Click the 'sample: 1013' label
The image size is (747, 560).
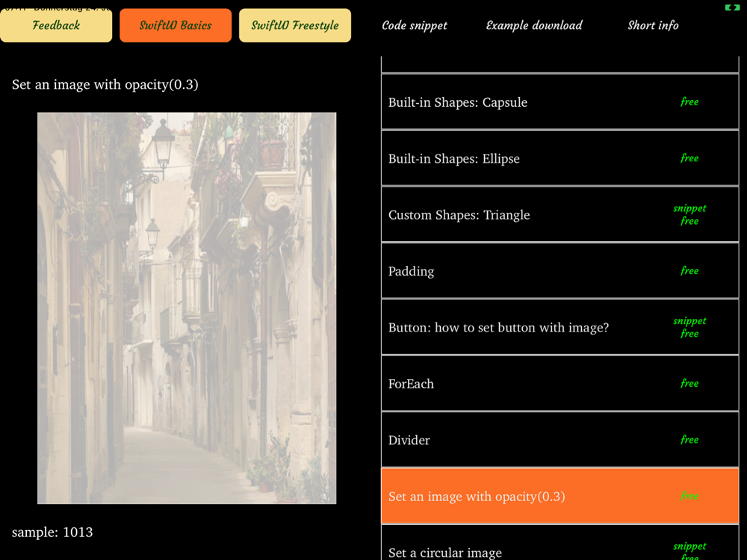pyautogui.click(x=52, y=532)
